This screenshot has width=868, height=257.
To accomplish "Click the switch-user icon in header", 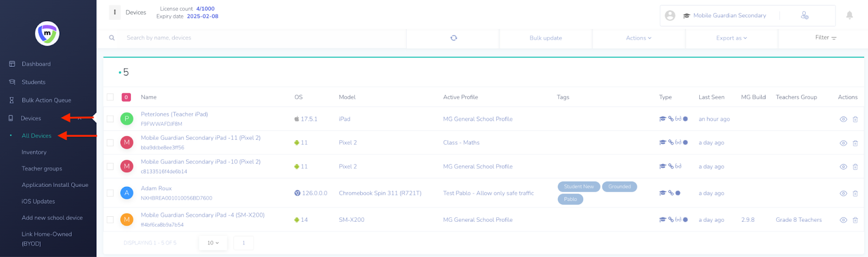I will [805, 15].
